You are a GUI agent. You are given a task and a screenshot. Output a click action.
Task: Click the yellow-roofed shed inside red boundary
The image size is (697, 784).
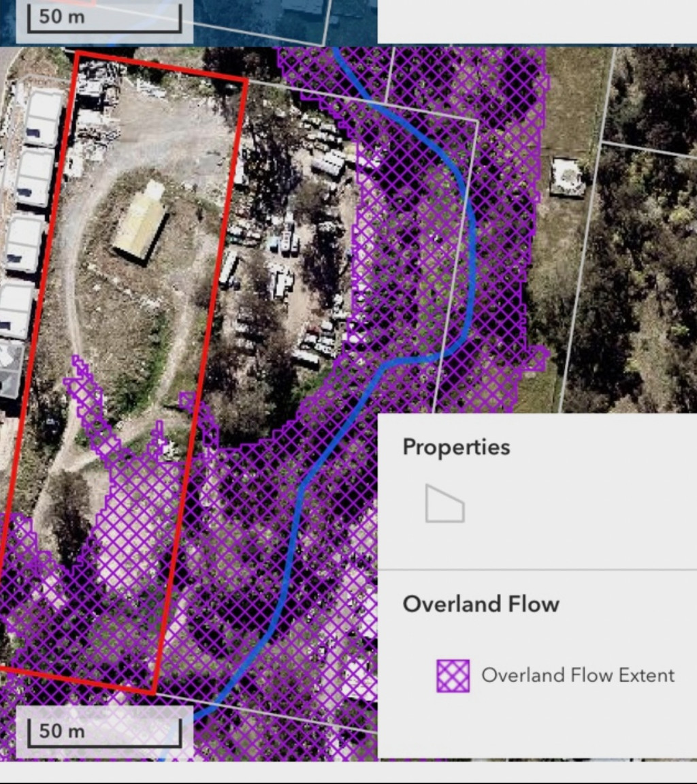141,221
